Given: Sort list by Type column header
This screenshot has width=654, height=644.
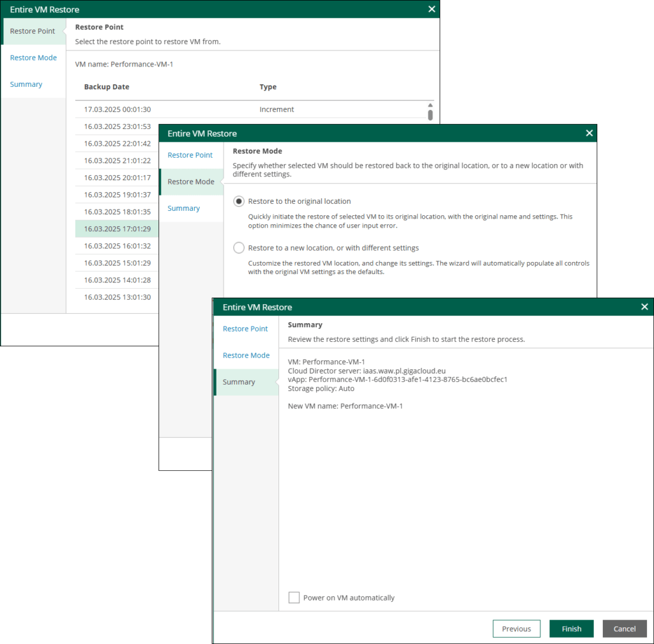Looking at the screenshot, I should tap(268, 87).
